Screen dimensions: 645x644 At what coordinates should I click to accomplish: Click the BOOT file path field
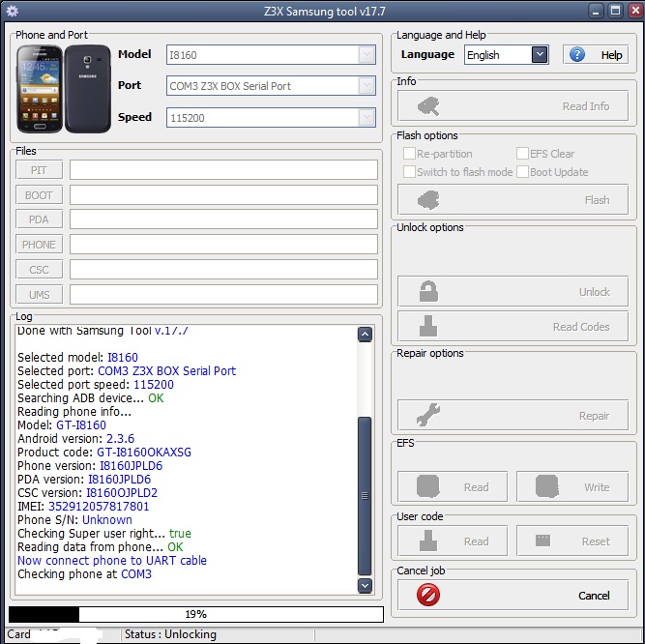coord(223,195)
